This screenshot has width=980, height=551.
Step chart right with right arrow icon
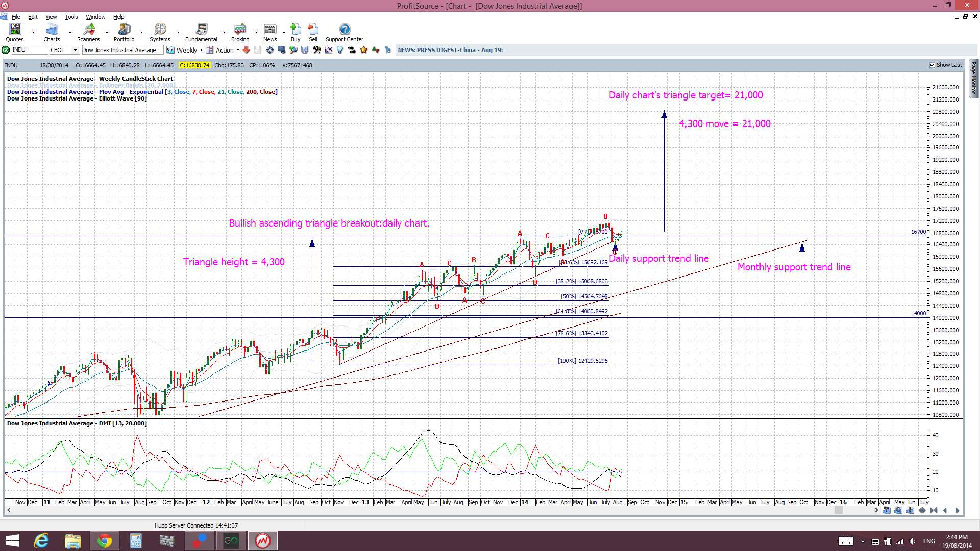(958, 510)
